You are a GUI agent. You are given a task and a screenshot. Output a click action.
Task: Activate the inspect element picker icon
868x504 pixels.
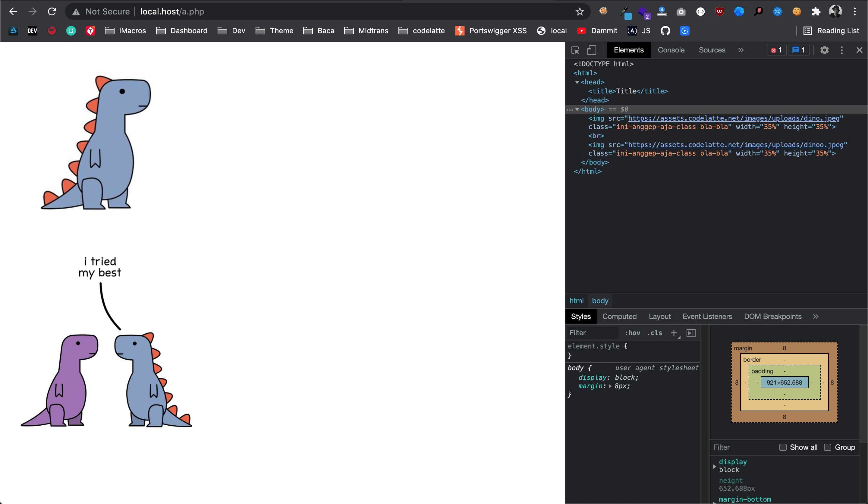point(575,50)
